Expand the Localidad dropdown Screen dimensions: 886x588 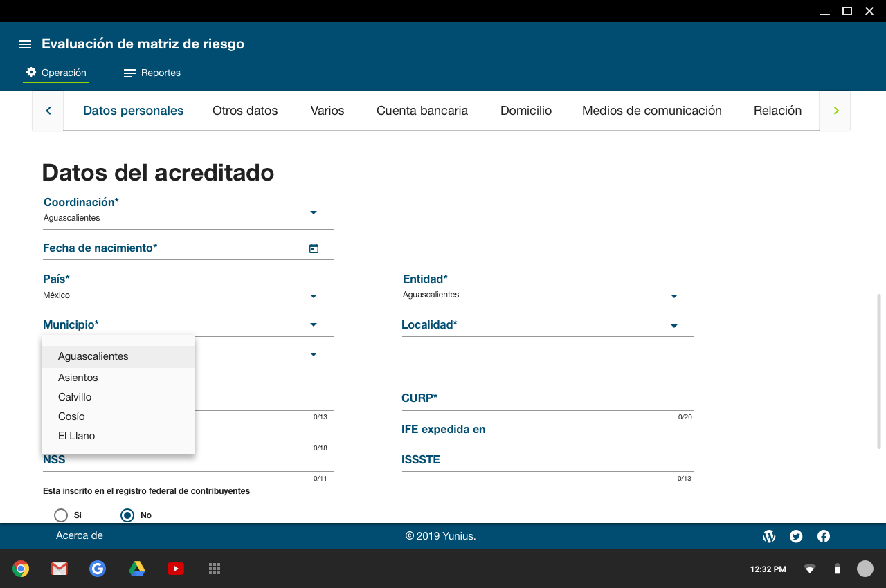coord(673,326)
